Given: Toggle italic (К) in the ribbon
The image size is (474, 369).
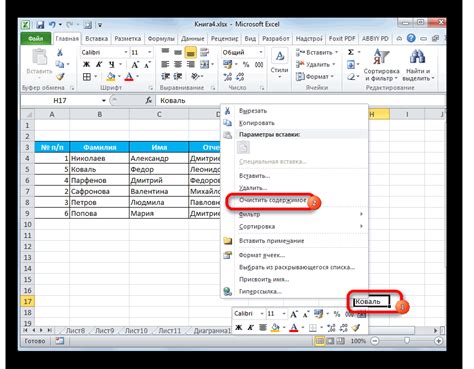Looking at the screenshot, I should coord(99,64).
